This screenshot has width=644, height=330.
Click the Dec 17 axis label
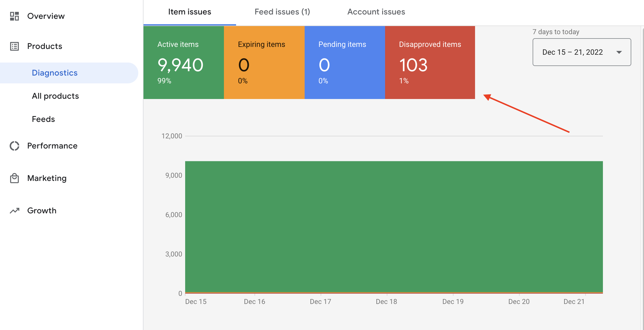click(x=321, y=302)
